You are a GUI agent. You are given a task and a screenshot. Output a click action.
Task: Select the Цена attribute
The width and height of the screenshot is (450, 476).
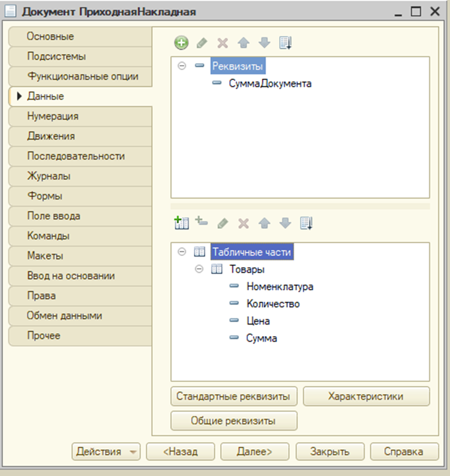pyautogui.click(x=258, y=321)
